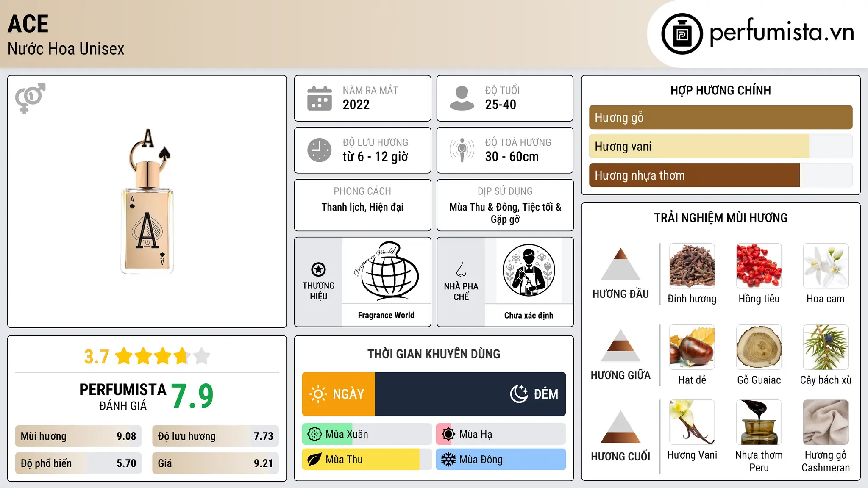This screenshot has height=488, width=868.
Task: Click the sun icon in Ngày bar
Action: pos(318,394)
